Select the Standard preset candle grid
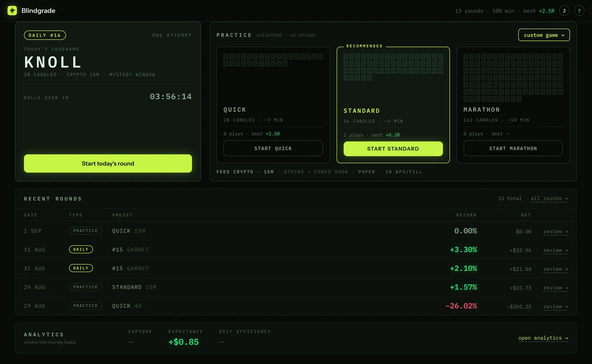The image size is (592, 364). tap(393, 67)
